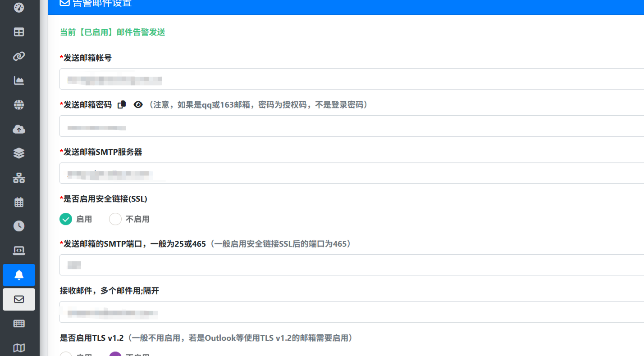
Task: Open the chain link icon in sidebar
Action: coord(19,56)
